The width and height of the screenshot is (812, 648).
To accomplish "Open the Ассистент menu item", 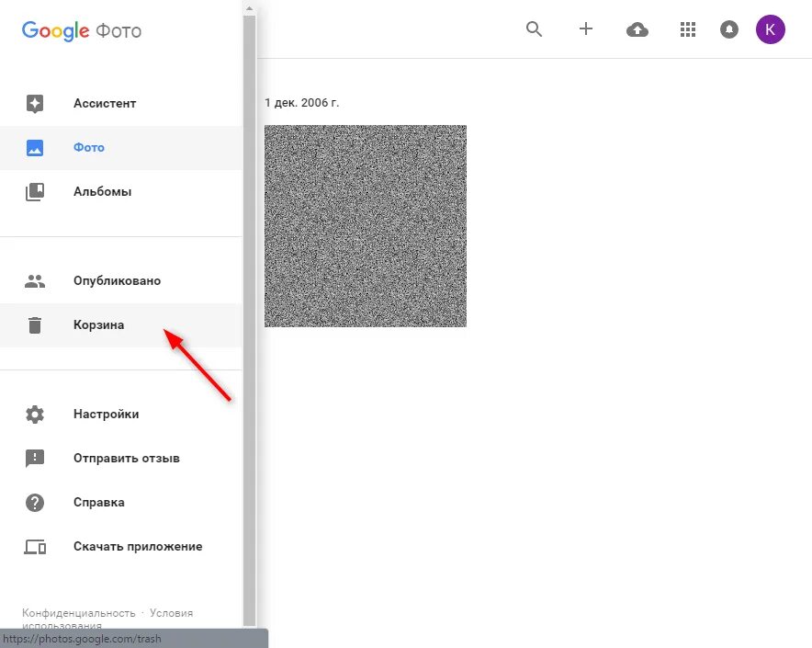I will pyautogui.click(x=121, y=103).
